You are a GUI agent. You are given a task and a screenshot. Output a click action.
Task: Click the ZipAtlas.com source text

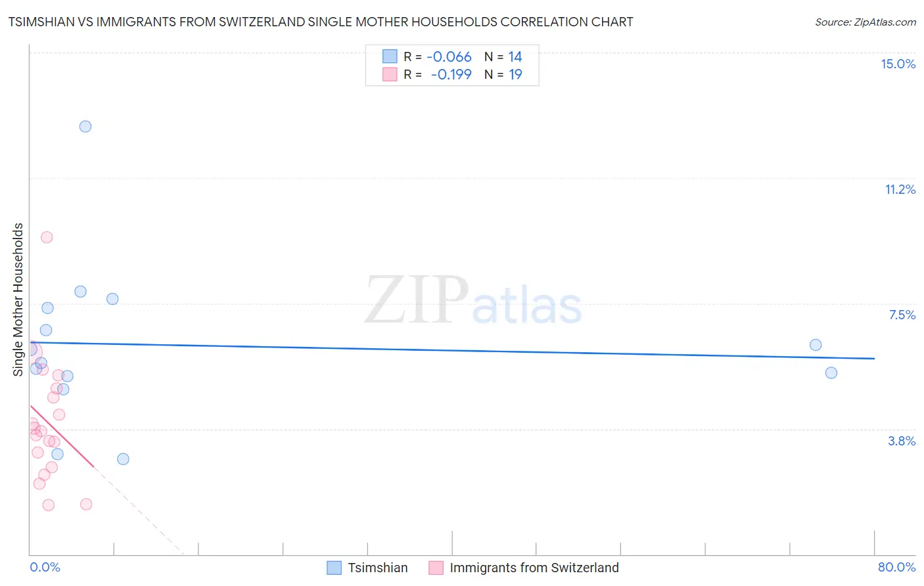[x=866, y=22]
